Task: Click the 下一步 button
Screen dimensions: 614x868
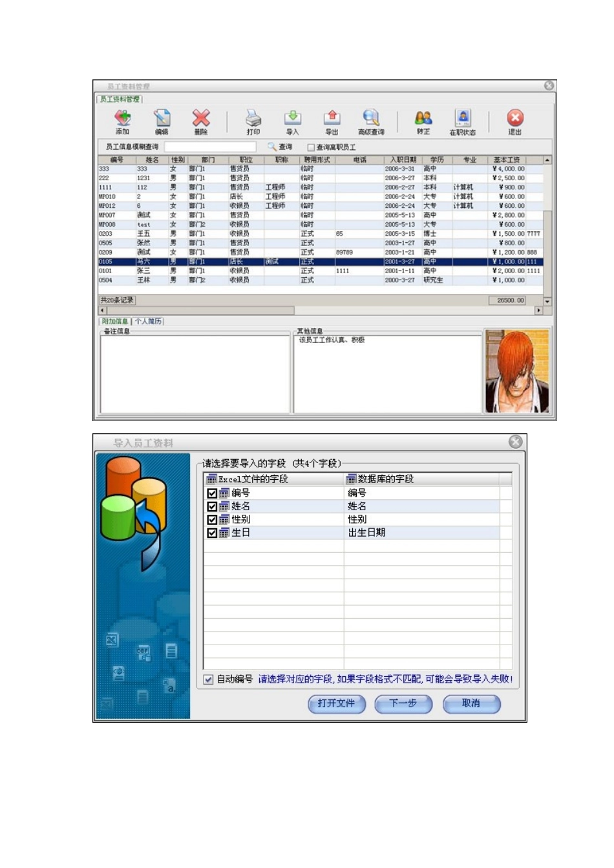Action: (403, 703)
